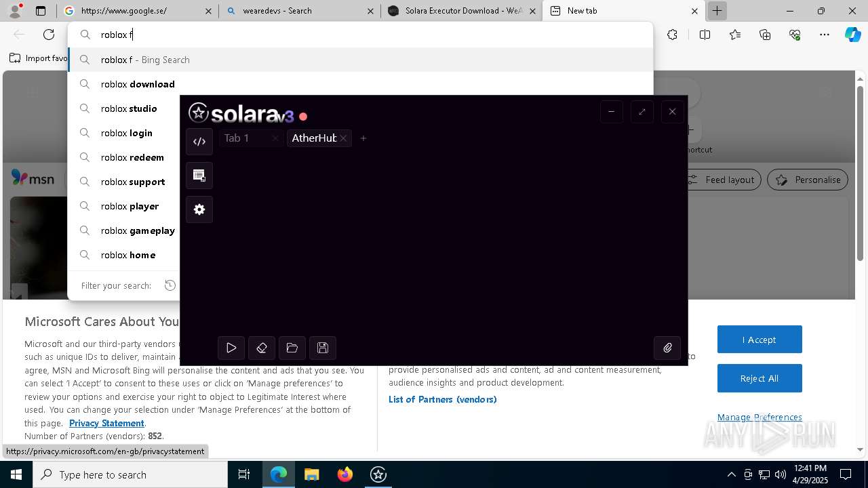Click the Personalise button

point(807,180)
